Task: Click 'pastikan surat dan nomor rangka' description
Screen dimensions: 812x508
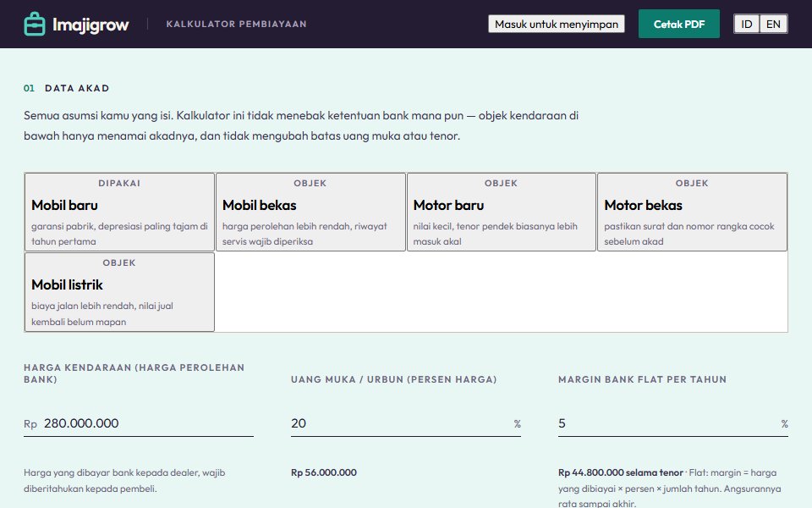Action: click(x=689, y=234)
